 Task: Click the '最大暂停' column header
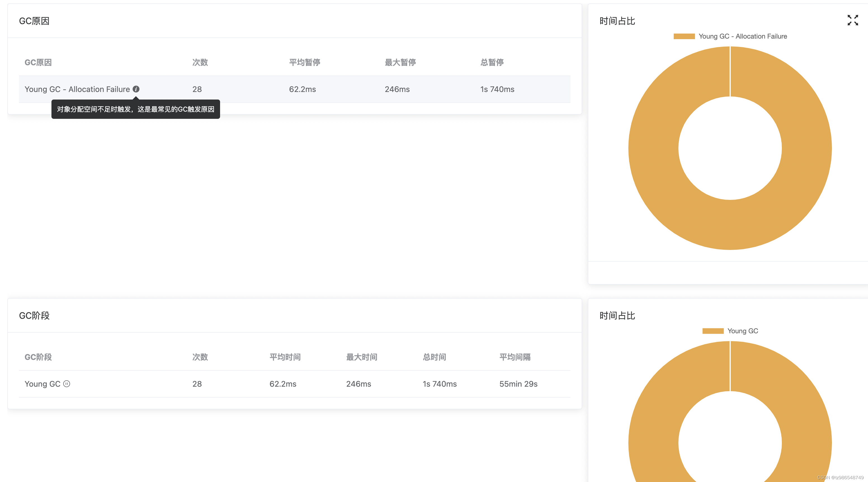400,62
